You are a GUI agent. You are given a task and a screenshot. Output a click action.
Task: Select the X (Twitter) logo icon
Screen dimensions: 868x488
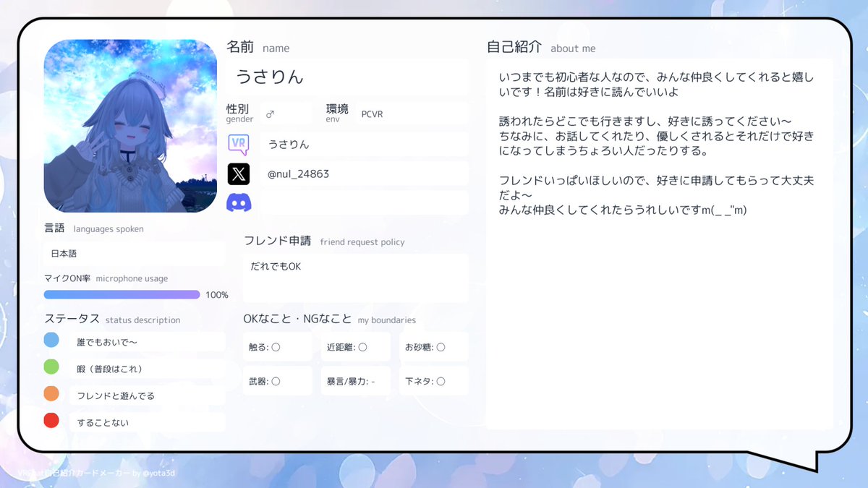click(239, 174)
